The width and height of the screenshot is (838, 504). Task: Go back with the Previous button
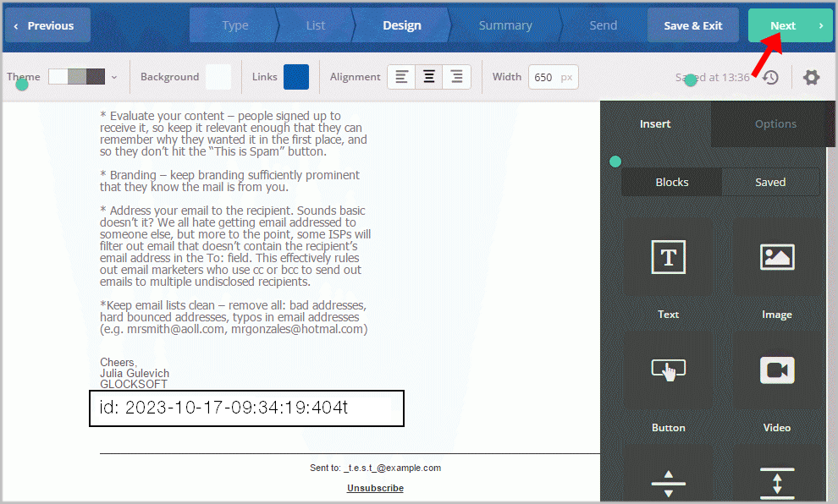(47, 25)
